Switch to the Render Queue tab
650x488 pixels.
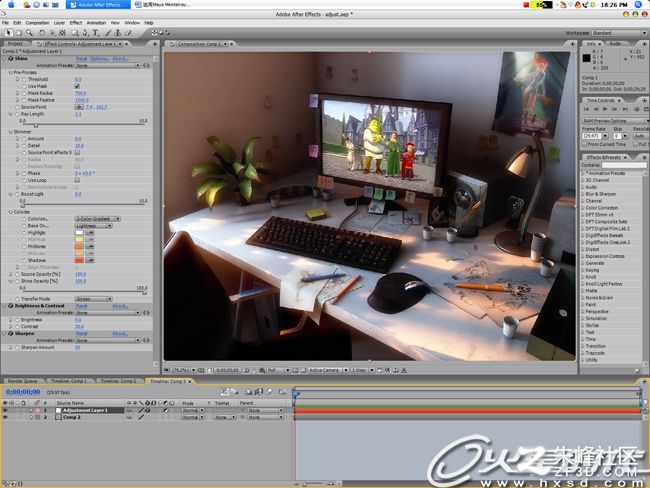(x=23, y=381)
